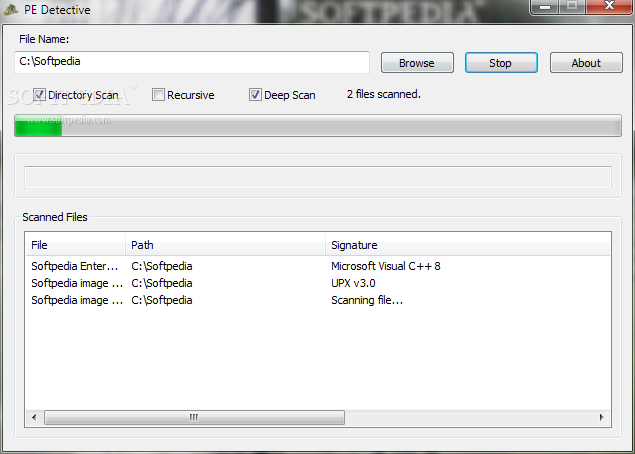Minimize the PE Detective window
Screen dimensions: 635x454
pyautogui.click(x=545, y=6)
